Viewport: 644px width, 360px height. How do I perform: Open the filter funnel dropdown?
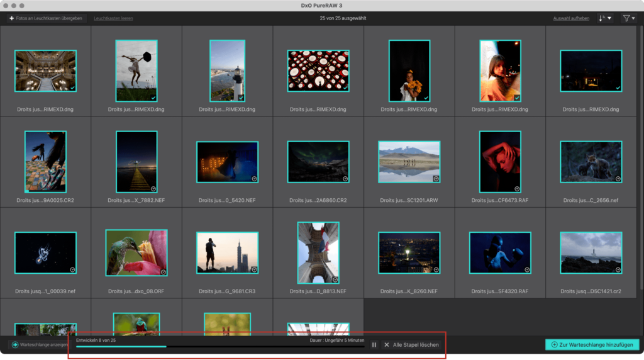pos(629,18)
